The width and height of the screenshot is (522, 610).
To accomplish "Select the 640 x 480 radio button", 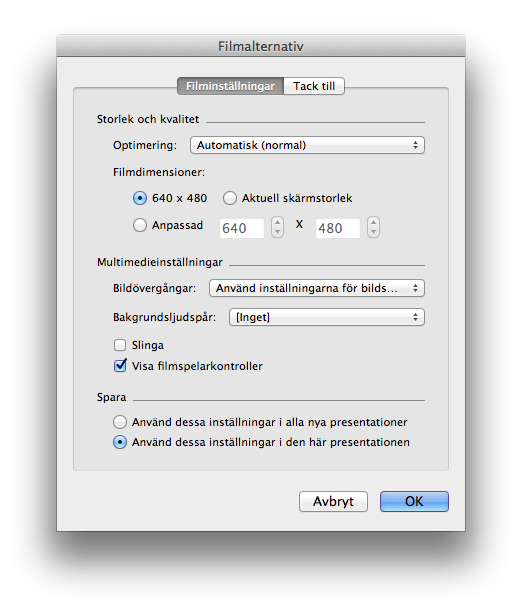I will coord(140,198).
